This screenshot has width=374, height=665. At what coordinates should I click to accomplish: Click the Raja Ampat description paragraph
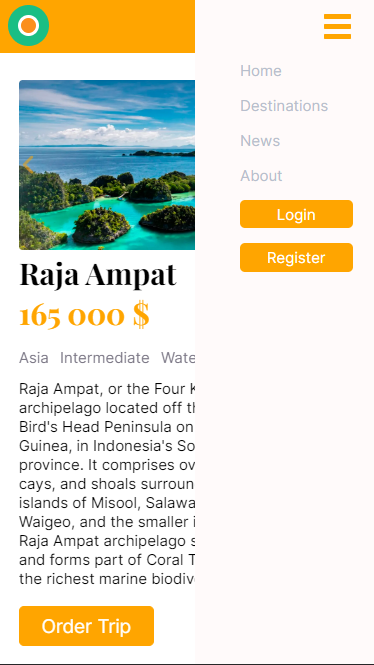click(x=107, y=484)
